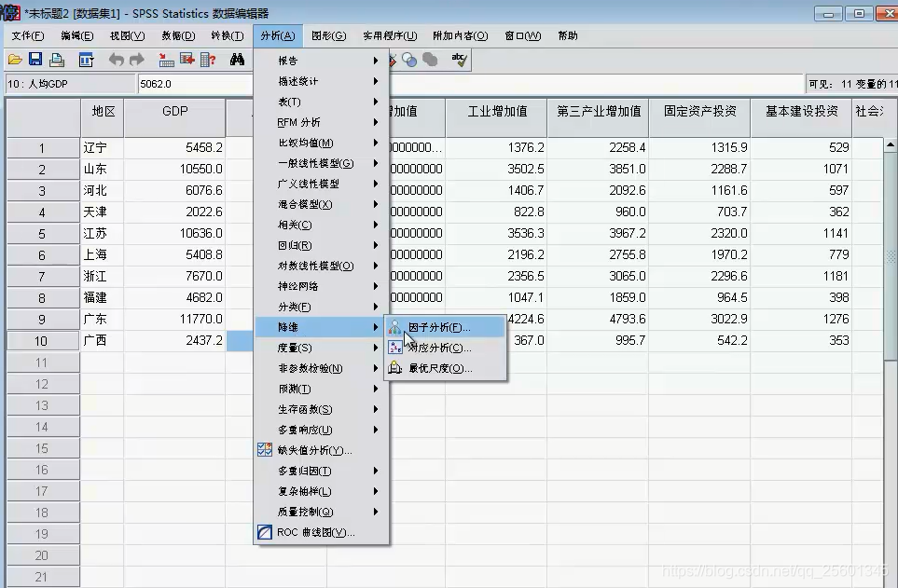Image resolution: width=898 pixels, height=588 pixels.
Task: Expand the 报告 submenu arrow
Action: [x=376, y=61]
